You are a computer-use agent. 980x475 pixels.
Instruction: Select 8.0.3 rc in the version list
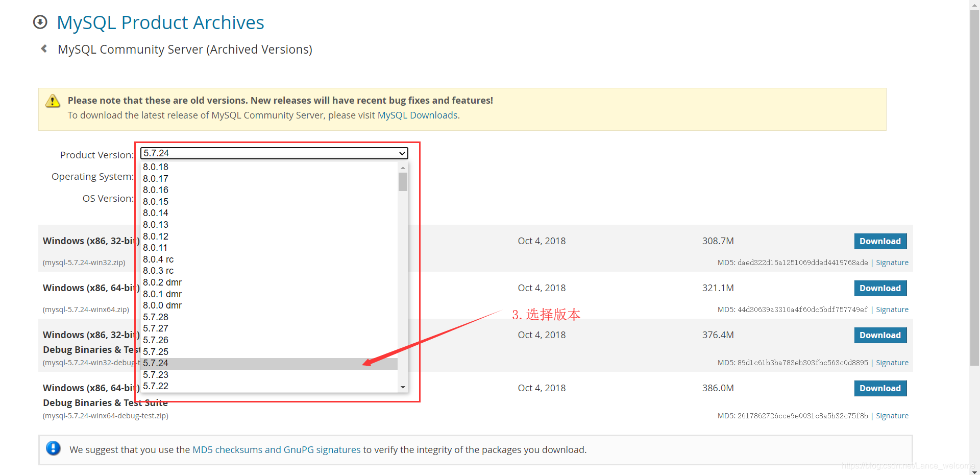coord(269,271)
